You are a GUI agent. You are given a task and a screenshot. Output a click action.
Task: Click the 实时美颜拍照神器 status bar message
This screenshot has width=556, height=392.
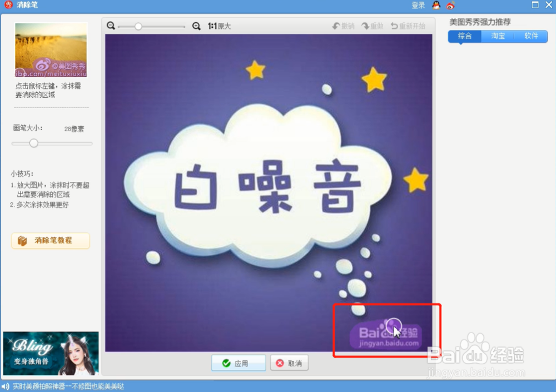[x=68, y=386]
